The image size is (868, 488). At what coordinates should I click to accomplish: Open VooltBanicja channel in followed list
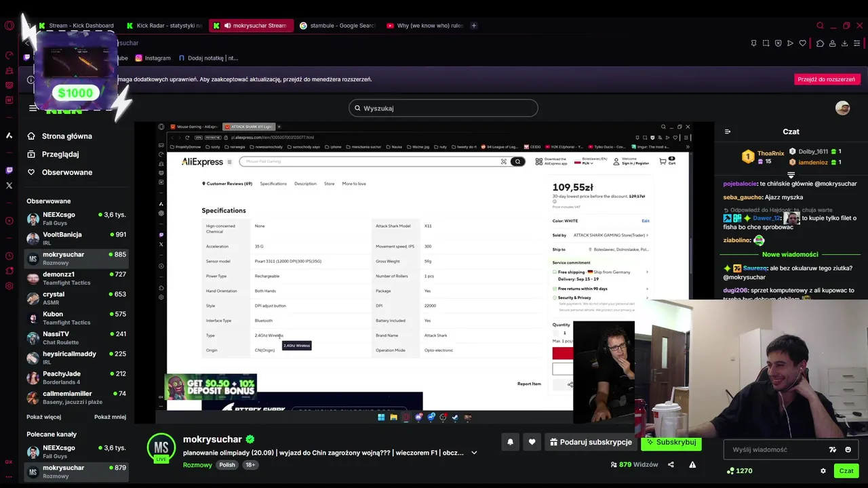[x=76, y=239]
